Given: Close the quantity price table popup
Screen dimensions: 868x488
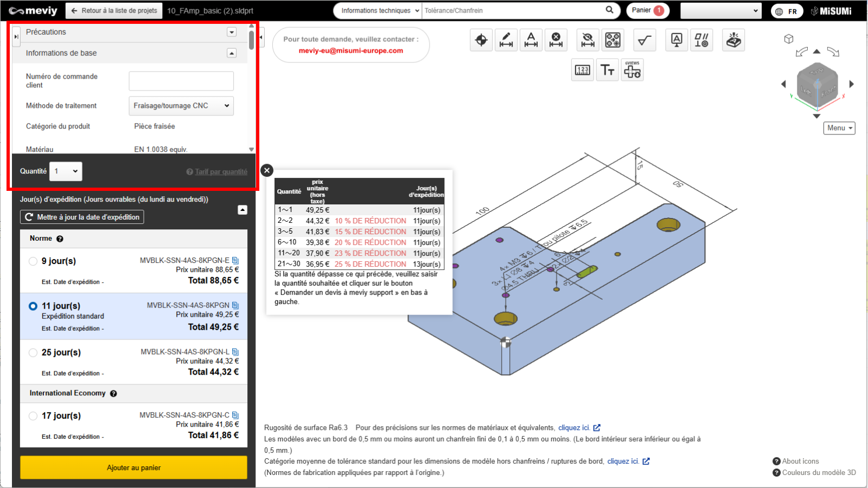Looking at the screenshot, I should click(267, 170).
